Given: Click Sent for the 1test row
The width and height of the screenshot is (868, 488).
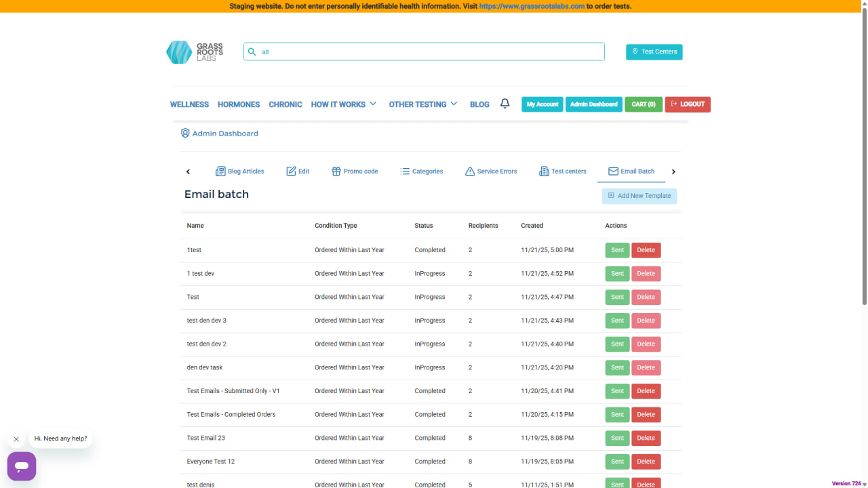Looking at the screenshot, I should [x=617, y=250].
